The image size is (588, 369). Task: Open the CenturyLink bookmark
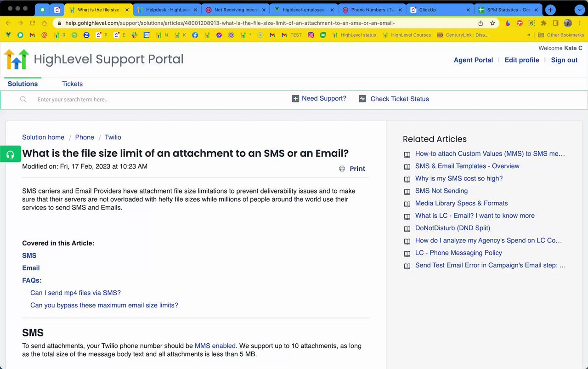[x=463, y=35]
